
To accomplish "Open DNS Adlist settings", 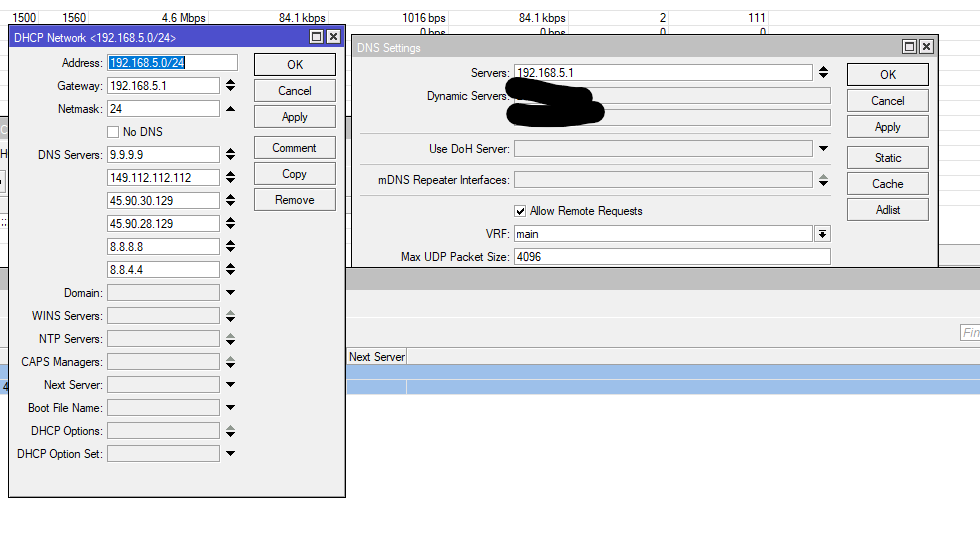I will [888, 210].
